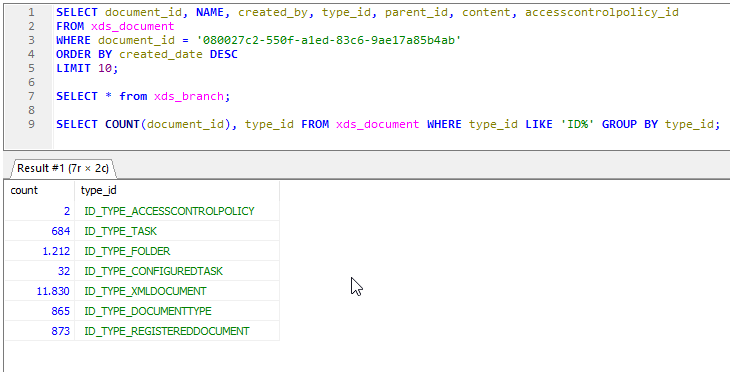
Task: Click the DESC keyword on line 4
Action: tap(223, 54)
